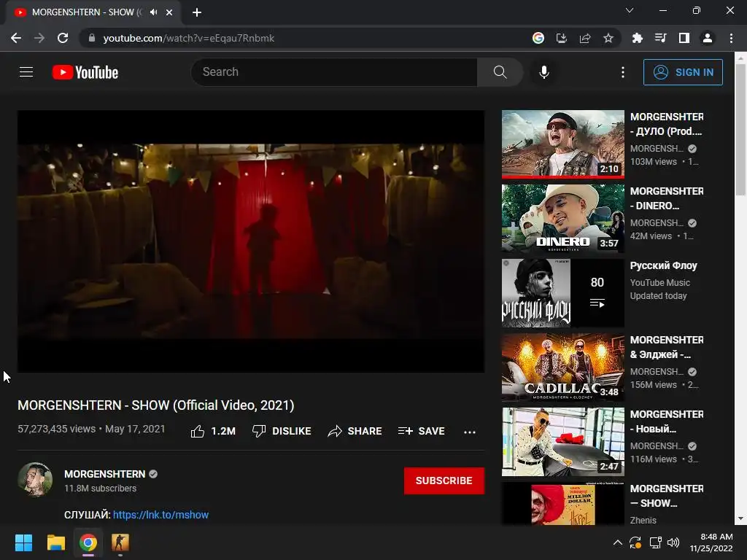The image size is (747, 560).
Task: Click the SIGN IN button
Action: 683,72
